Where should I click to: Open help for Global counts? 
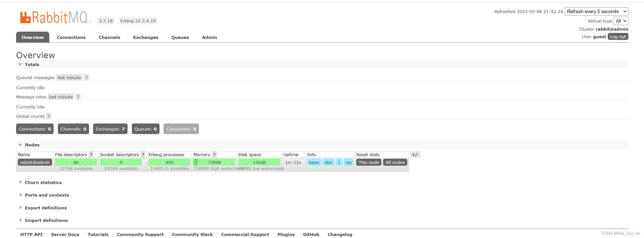pos(49,116)
